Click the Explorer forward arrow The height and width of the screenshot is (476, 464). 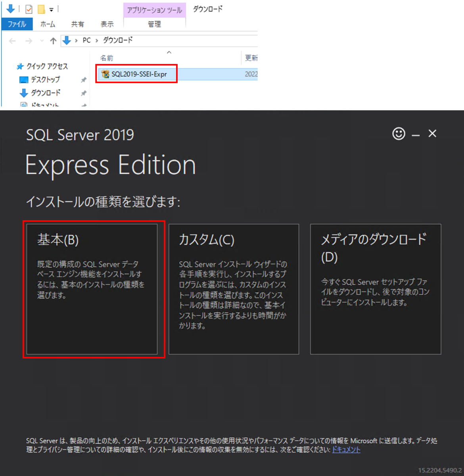click(29, 41)
